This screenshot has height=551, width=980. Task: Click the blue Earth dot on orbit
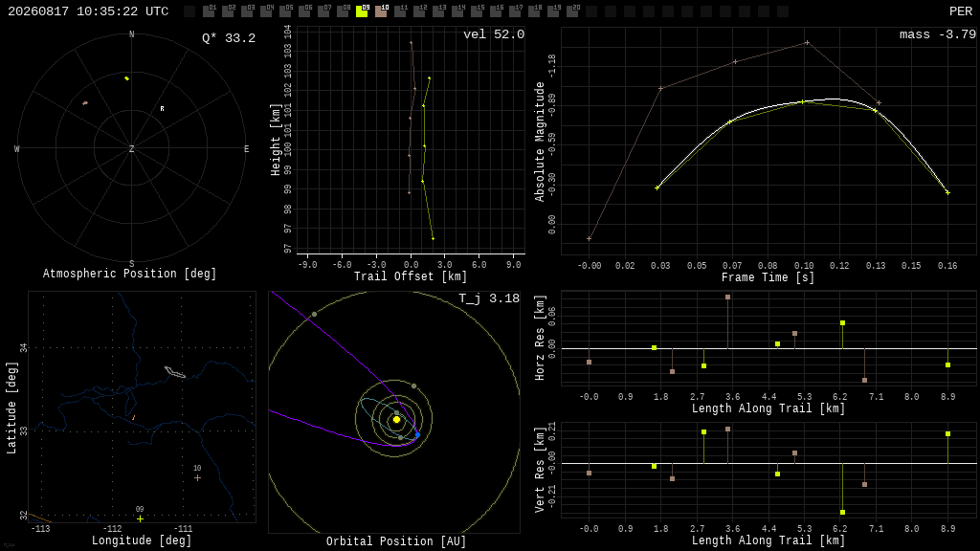tap(417, 435)
